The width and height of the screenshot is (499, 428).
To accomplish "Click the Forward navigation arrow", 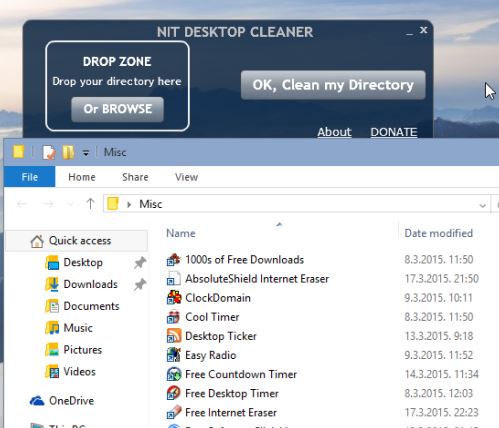I will [49, 204].
